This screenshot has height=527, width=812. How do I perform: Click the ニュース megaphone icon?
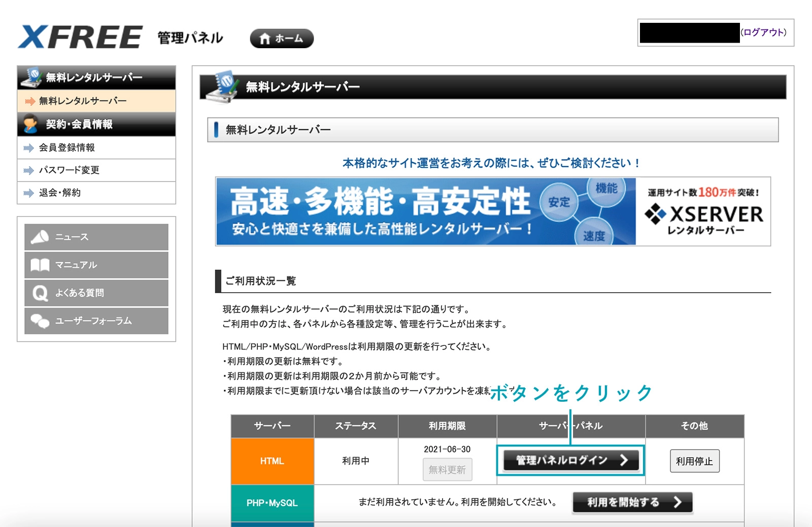[x=40, y=237]
